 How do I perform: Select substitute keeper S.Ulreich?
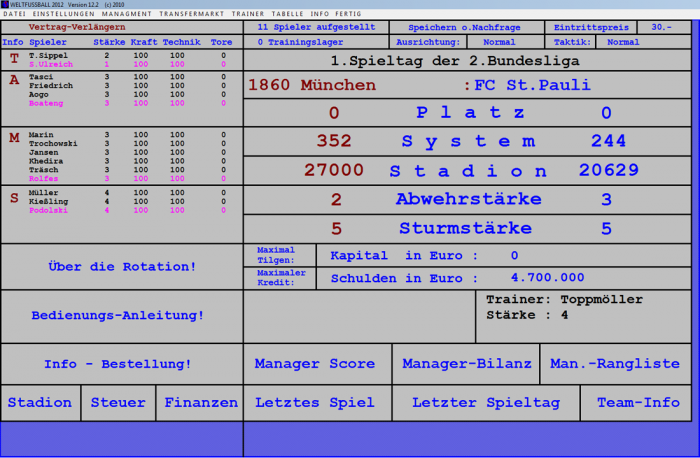click(x=50, y=64)
